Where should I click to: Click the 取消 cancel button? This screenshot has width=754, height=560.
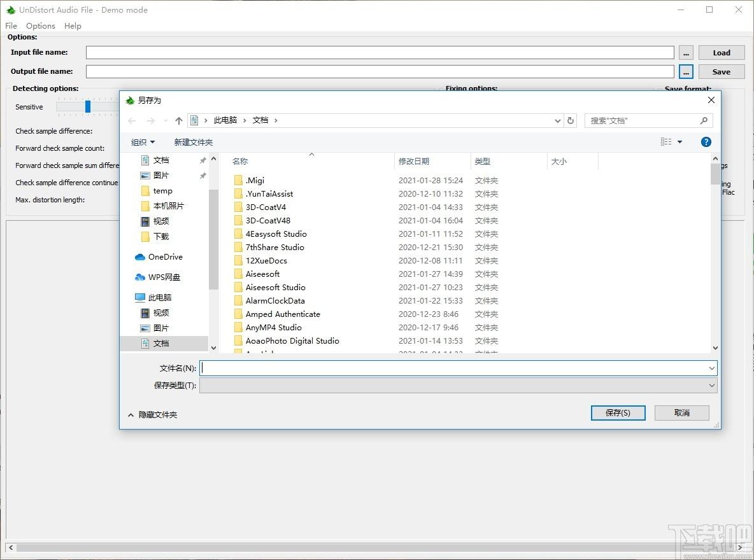coord(681,413)
